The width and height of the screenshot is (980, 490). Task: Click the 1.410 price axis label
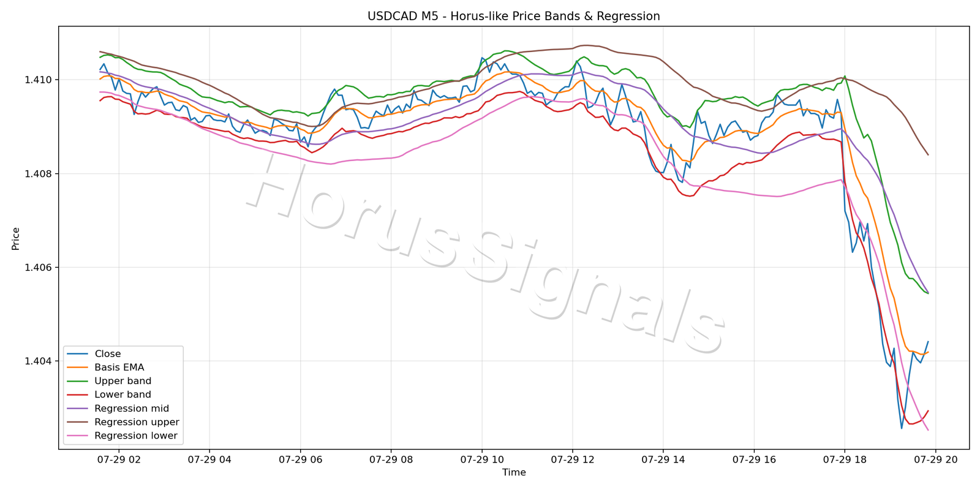(38, 80)
